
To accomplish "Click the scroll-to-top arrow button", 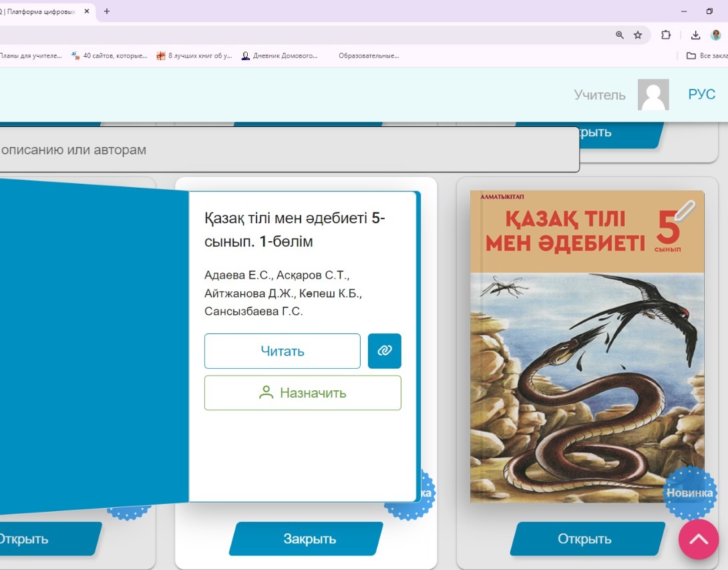I will point(699,539).
